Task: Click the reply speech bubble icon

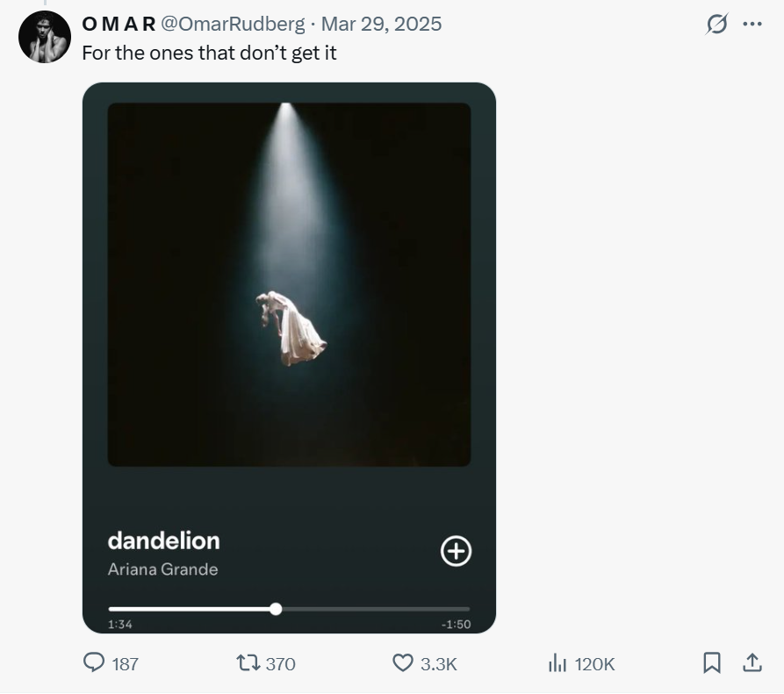Action: [94, 662]
